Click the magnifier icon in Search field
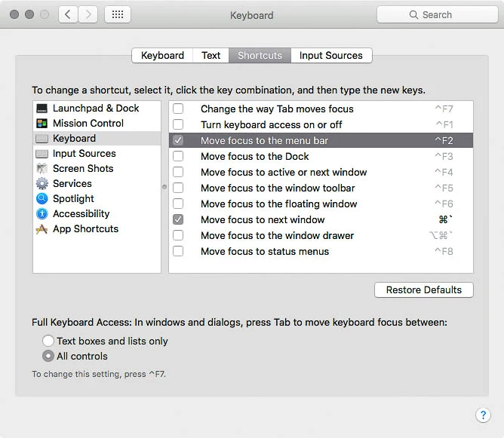The width and height of the screenshot is (504, 438). point(413,15)
